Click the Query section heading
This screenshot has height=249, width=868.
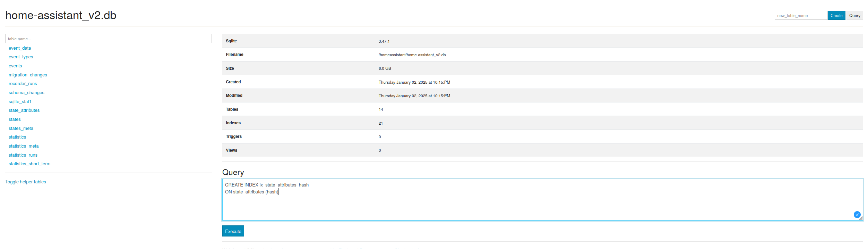(x=233, y=172)
